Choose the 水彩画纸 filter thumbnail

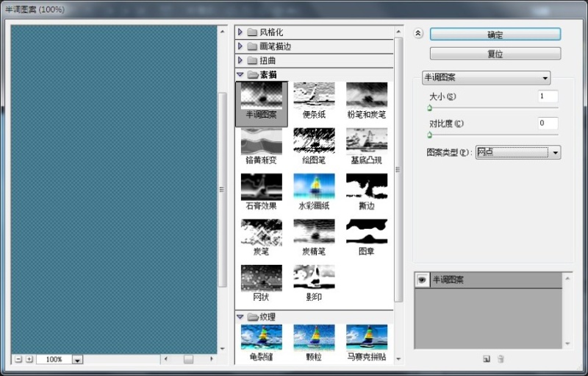pyautogui.click(x=314, y=186)
